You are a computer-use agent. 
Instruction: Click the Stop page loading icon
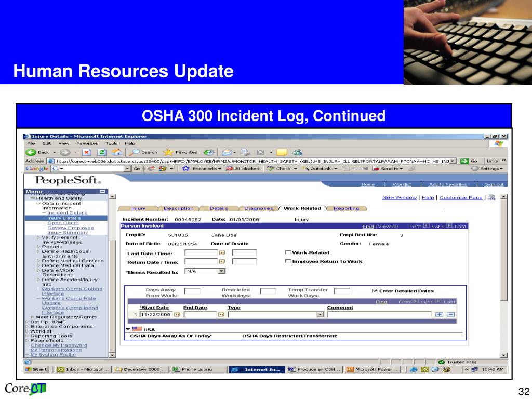[87, 152]
